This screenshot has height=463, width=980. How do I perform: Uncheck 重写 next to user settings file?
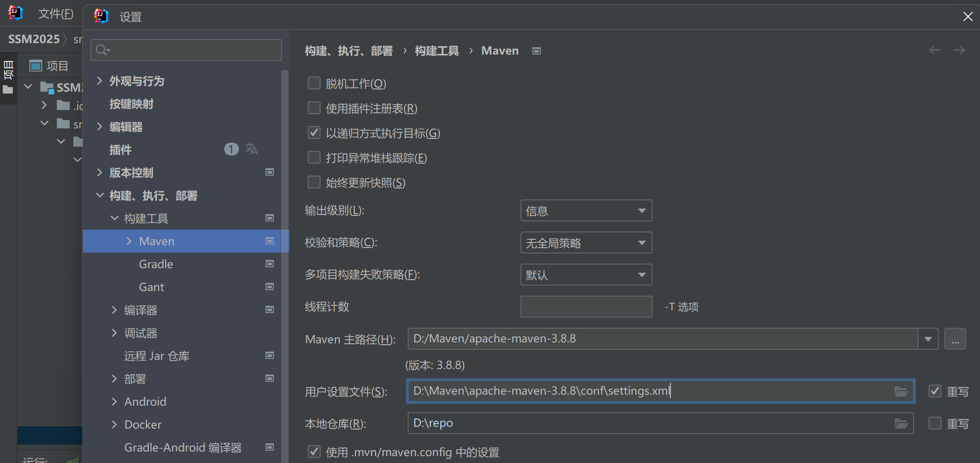[x=935, y=391]
